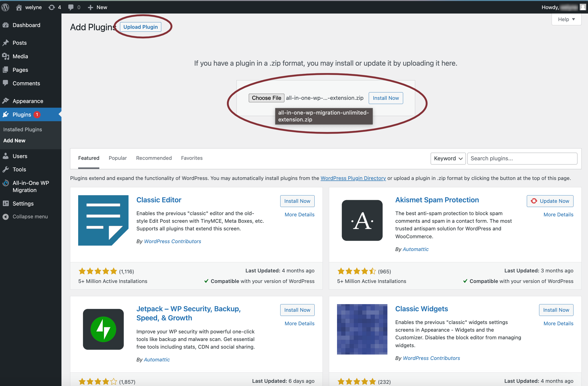Open the Classic Widgets plugin icon
The width and height of the screenshot is (588, 386).
(x=362, y=329)
